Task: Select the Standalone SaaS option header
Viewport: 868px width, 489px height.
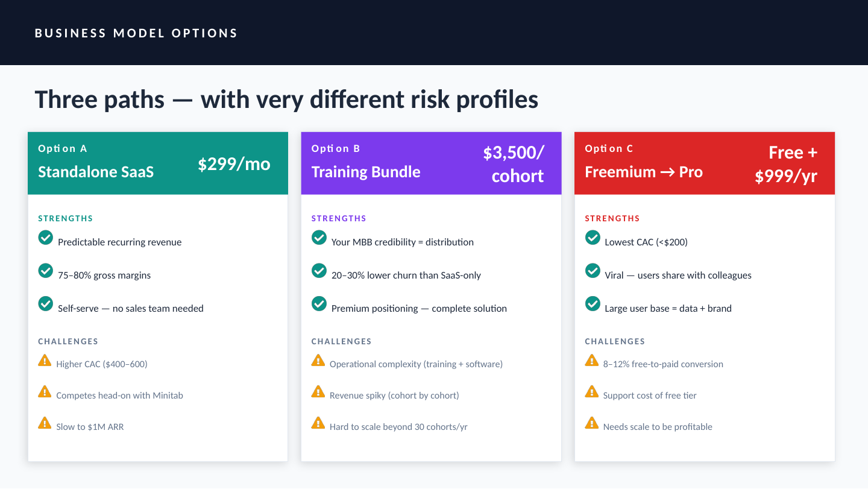Action: [x=96, y=172]
